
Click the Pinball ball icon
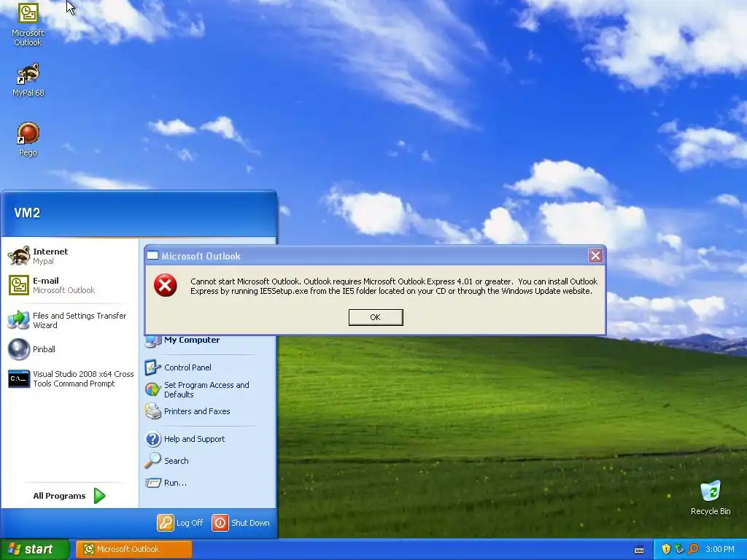tap(19, 349)
